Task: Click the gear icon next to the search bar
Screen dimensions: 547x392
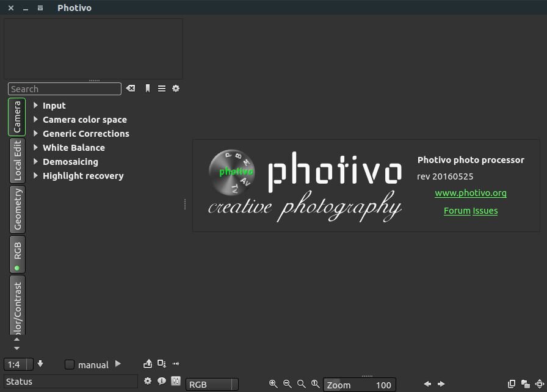Action: coord(176,89)
